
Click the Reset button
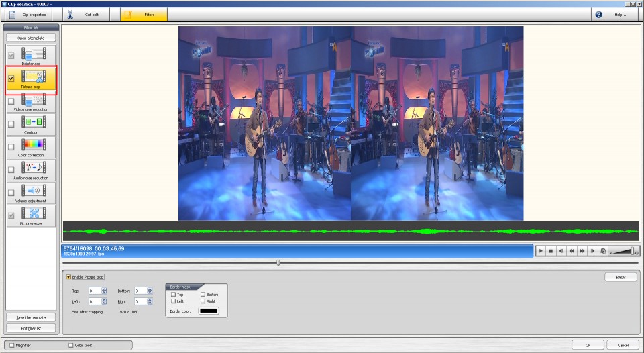(621, 277)
